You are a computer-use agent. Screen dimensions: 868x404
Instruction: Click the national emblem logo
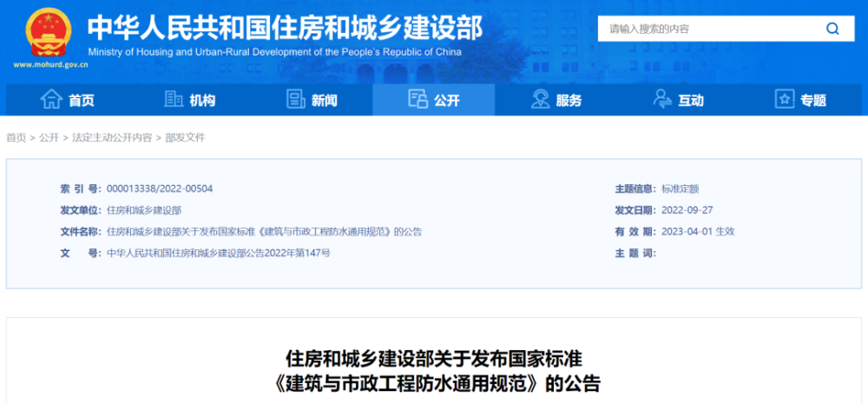(48, 31)
